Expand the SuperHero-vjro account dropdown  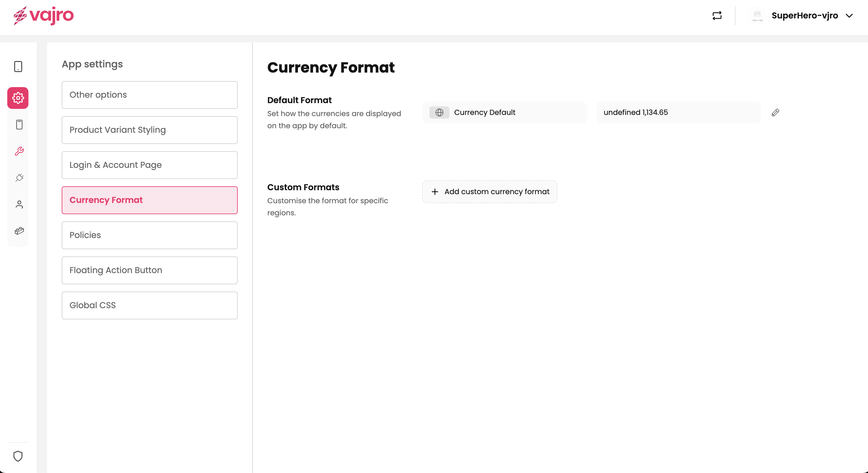point(849,15)
